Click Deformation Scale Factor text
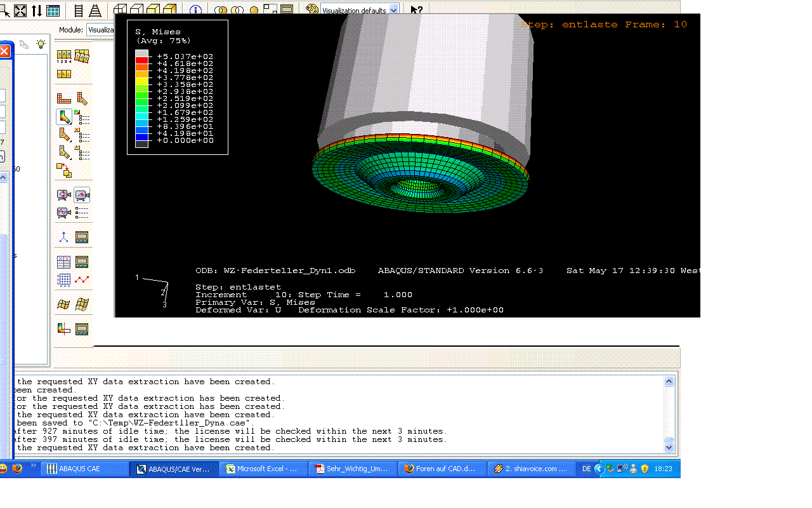This screenshot has height=508, width=812. pyautogui.click(x=401, y=310)
